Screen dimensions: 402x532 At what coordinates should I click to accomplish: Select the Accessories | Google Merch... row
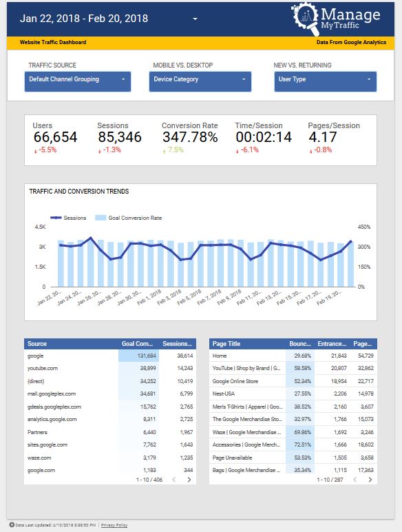tap(293, 444)
